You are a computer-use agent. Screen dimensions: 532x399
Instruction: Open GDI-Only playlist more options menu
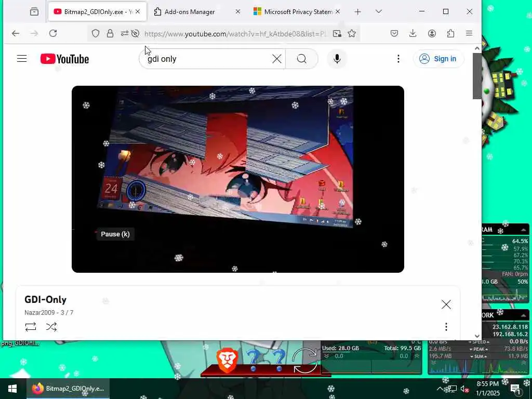tap(446, 327)
